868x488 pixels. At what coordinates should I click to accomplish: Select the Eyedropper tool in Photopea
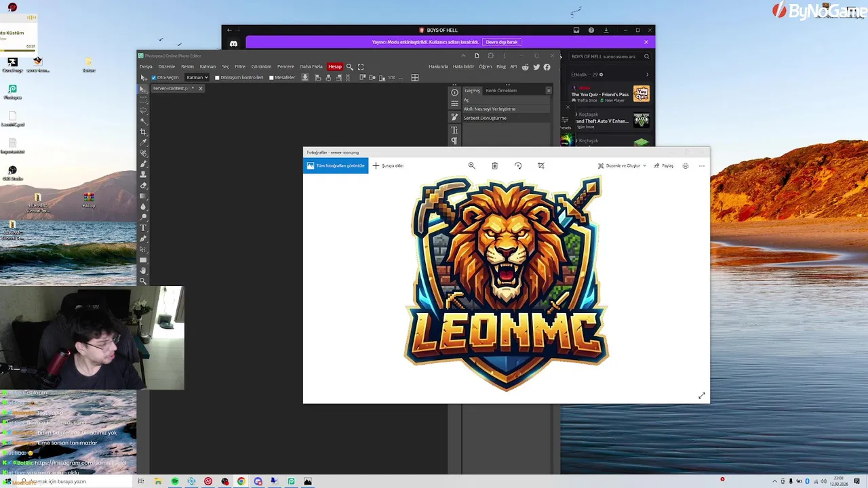tap(143, 142)
